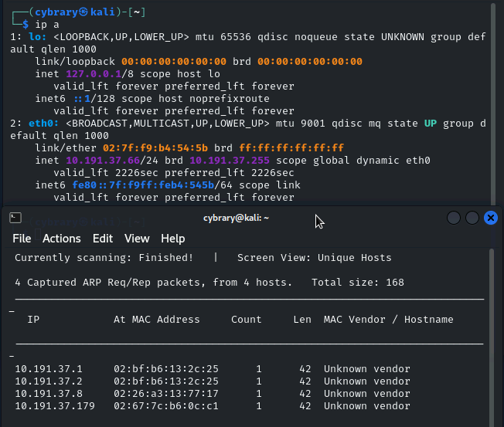This screenshot has height=427, width=504.
Task: Close the cybrary@kali terminal window
Action: click(x=490, y=219)
